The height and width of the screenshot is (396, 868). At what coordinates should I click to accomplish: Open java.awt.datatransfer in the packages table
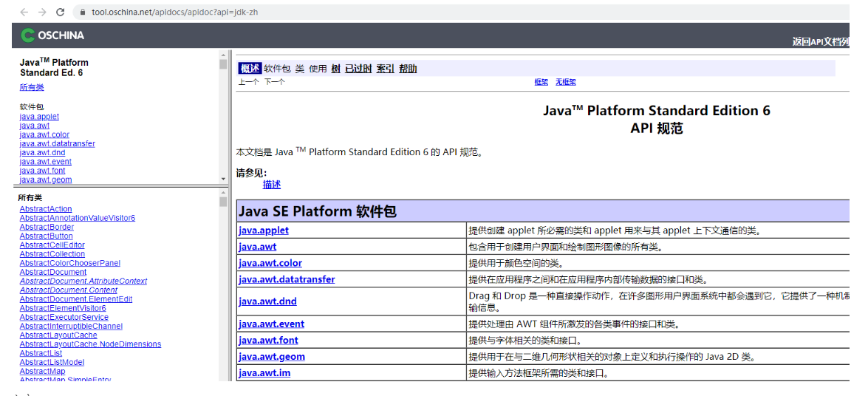pyautogui.click(x=287, y=279)
